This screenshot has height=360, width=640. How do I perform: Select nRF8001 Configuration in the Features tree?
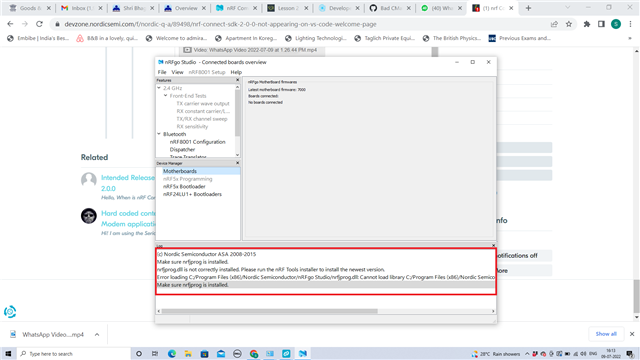tap(198, 142)
